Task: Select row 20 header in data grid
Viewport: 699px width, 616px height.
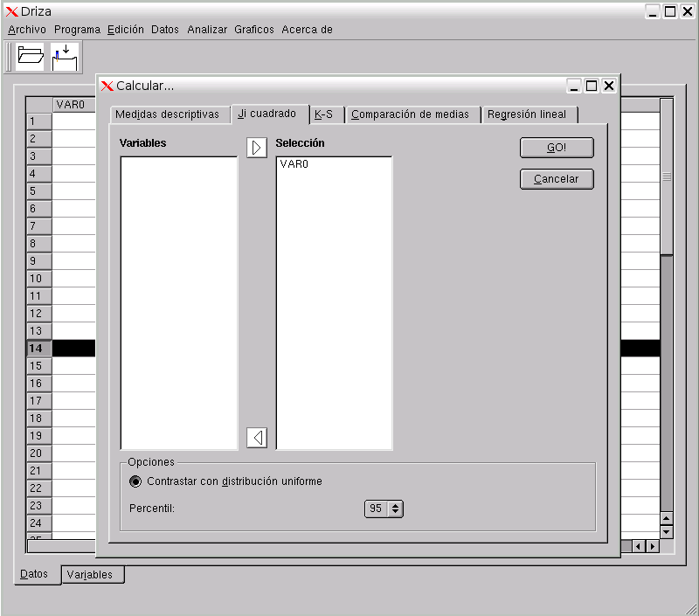Action: point(39,453)
